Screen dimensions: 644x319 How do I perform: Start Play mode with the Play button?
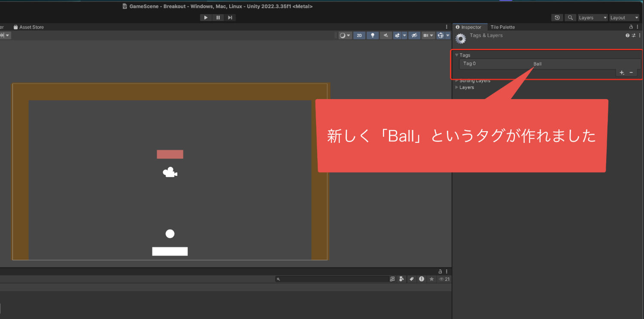pyautogui.click(x=206, y=18)
